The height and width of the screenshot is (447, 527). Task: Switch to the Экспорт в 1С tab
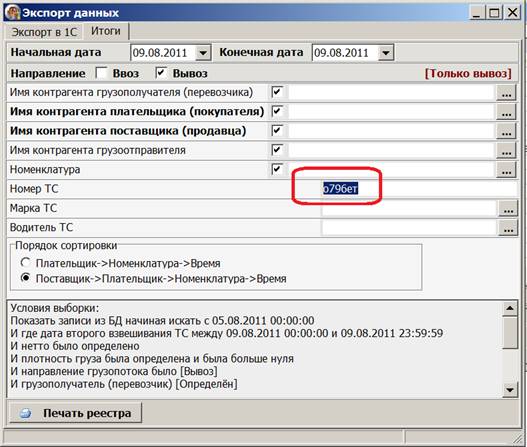point(44,32)
